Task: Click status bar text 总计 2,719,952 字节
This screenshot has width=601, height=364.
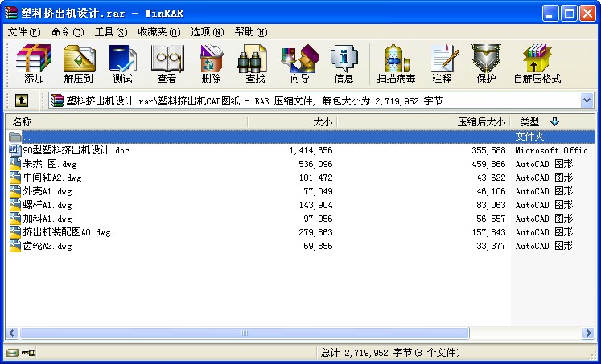Action: (366, 353)
